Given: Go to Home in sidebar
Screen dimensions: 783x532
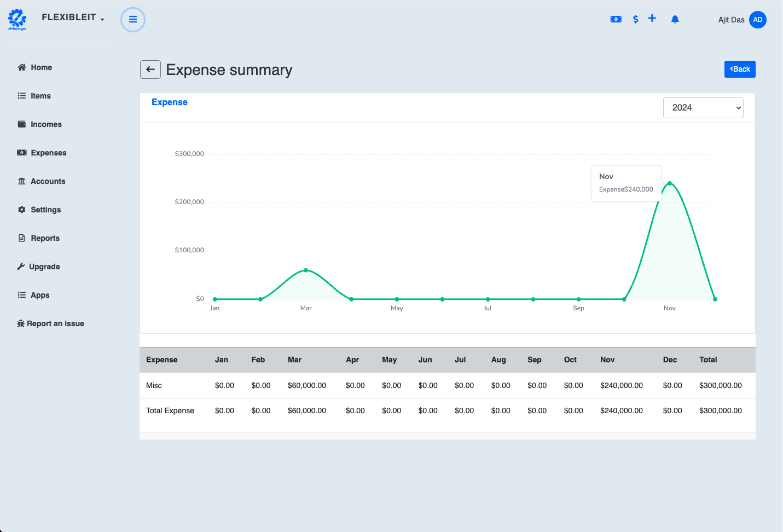Looking at the screenshot, I should 41,67.
